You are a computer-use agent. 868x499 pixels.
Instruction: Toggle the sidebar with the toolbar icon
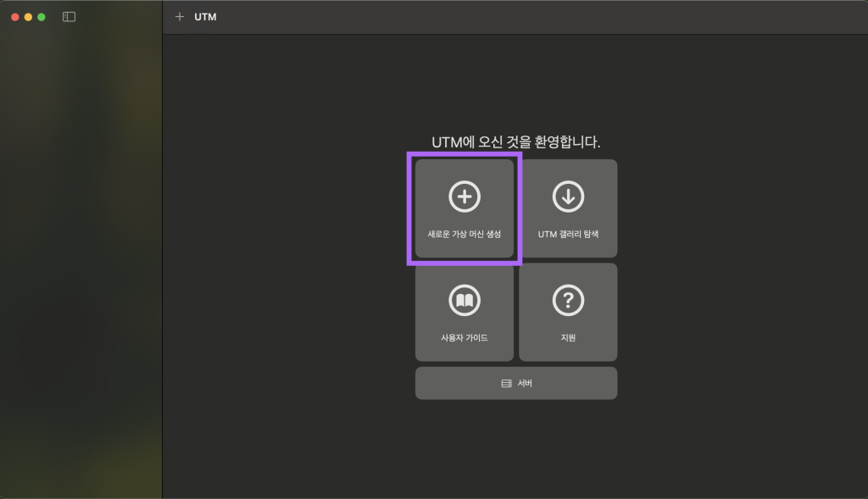coord(70,17)
